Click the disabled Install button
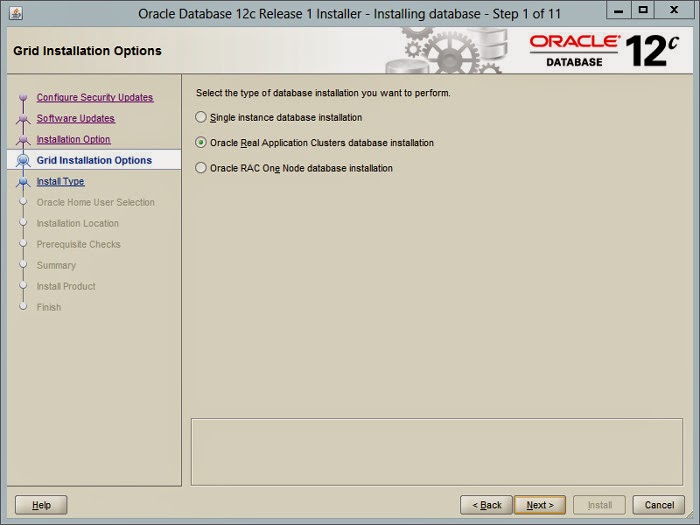700x525 pixels. pyautogui.click(x=600, y=505)
